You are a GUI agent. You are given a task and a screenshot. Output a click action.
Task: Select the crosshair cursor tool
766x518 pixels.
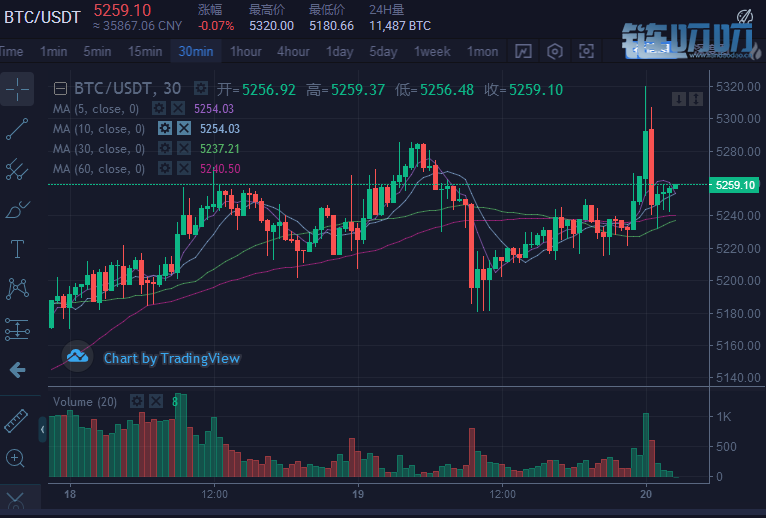pos(17,89)
